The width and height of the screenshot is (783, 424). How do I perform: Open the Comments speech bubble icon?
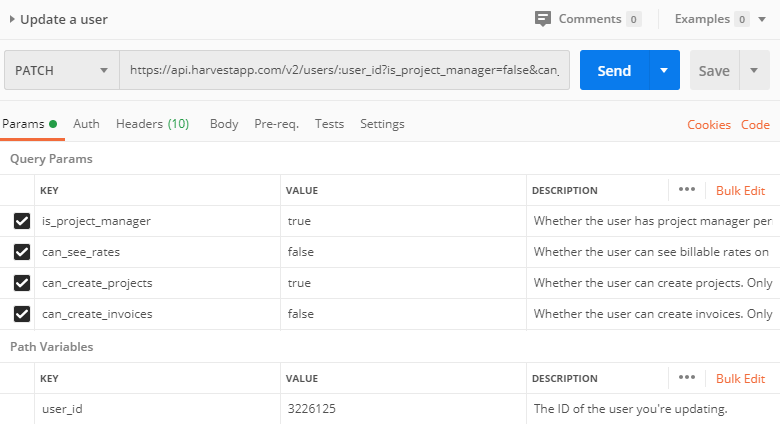coord(542,19)
